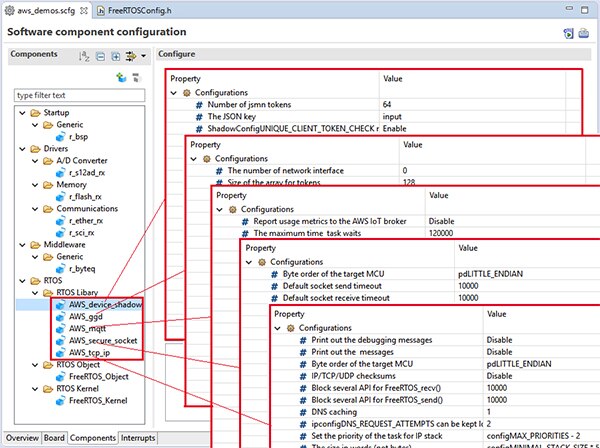Click the Generate Code icon
Screen dimensions: 600x448
click(x=568, y=33)
